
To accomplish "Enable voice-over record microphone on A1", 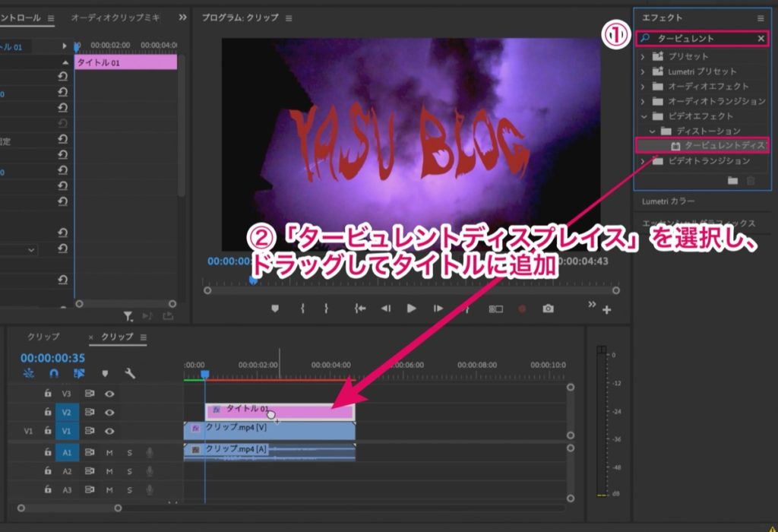I will click(150, 453).
